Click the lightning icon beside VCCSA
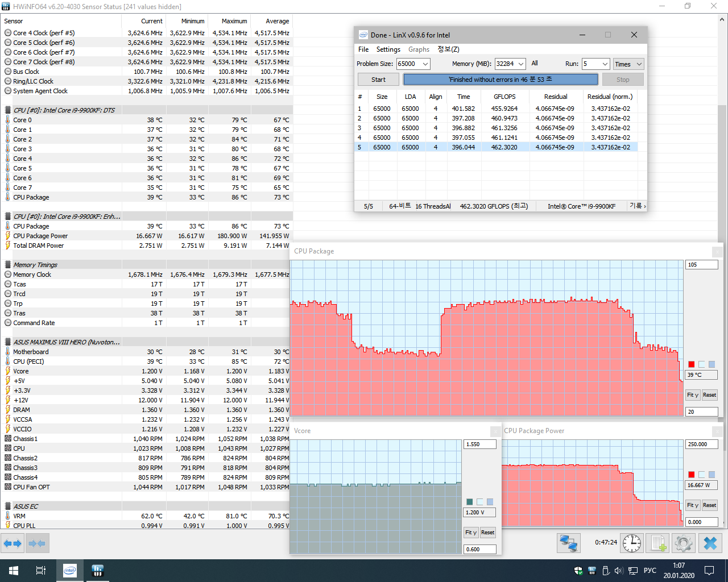 tap(8, 419)
